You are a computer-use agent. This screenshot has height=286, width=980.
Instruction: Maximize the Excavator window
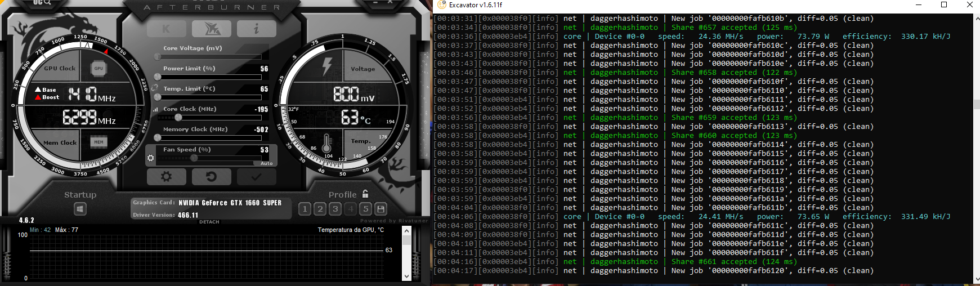[944, 5]
